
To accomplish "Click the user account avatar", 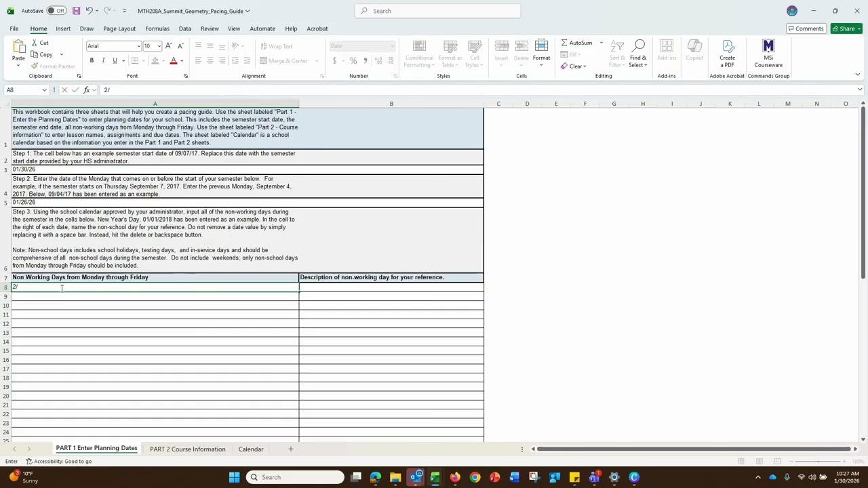I will coord(792,11).
